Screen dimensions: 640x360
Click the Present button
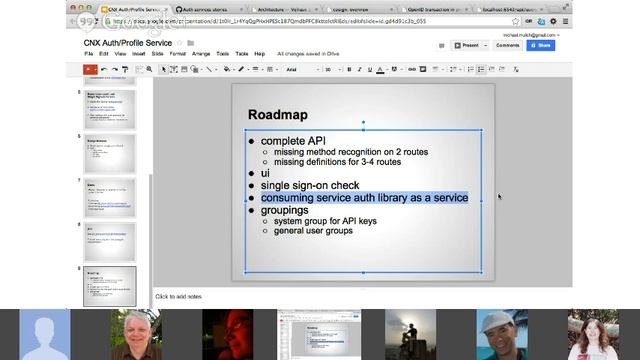pyautogui.click(x=466, y=45)
